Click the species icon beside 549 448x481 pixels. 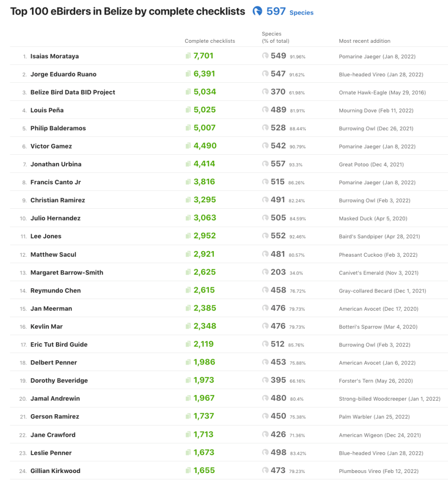(x=265, y=56)
